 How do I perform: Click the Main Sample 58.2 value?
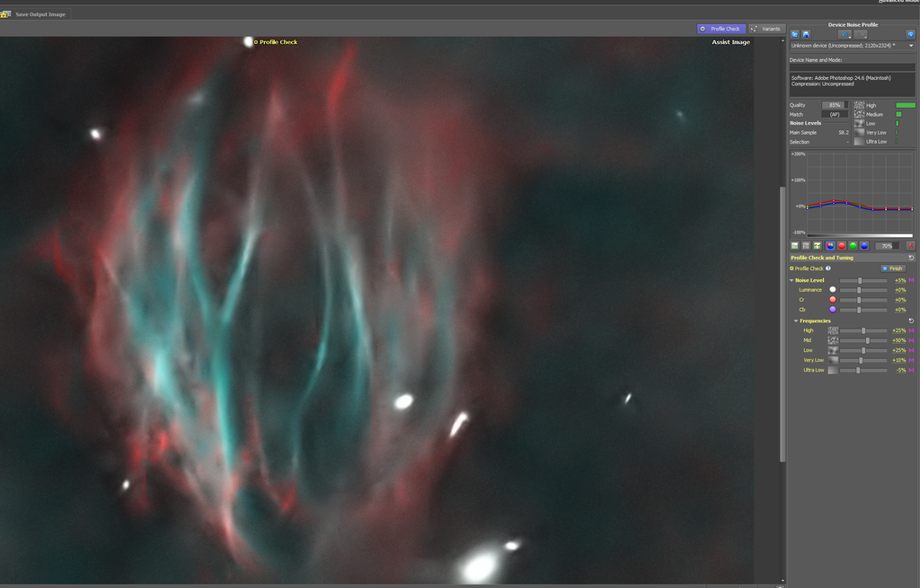tap(843, 133)
